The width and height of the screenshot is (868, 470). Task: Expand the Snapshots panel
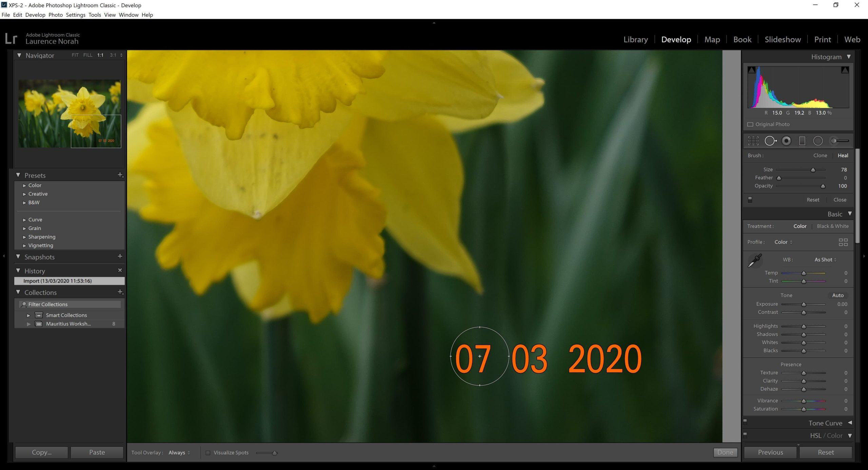[19, 257]
